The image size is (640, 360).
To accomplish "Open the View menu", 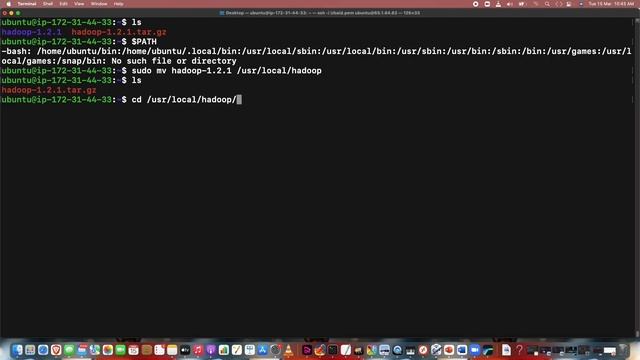I will (79, 4).
